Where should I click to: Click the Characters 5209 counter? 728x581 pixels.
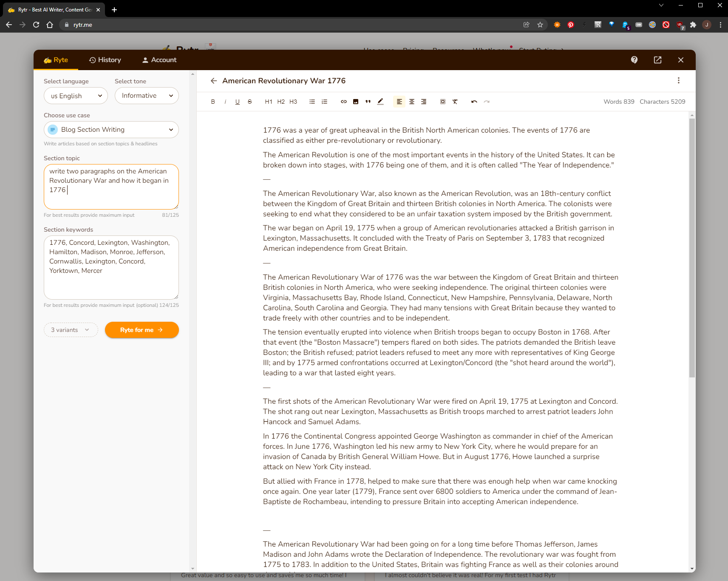tap(663, 102)
